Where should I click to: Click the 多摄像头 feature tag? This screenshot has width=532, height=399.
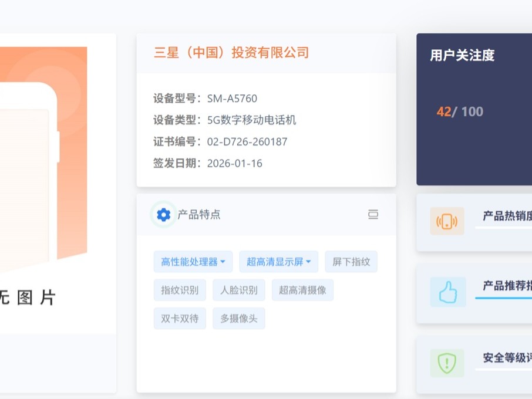point(239,319)
